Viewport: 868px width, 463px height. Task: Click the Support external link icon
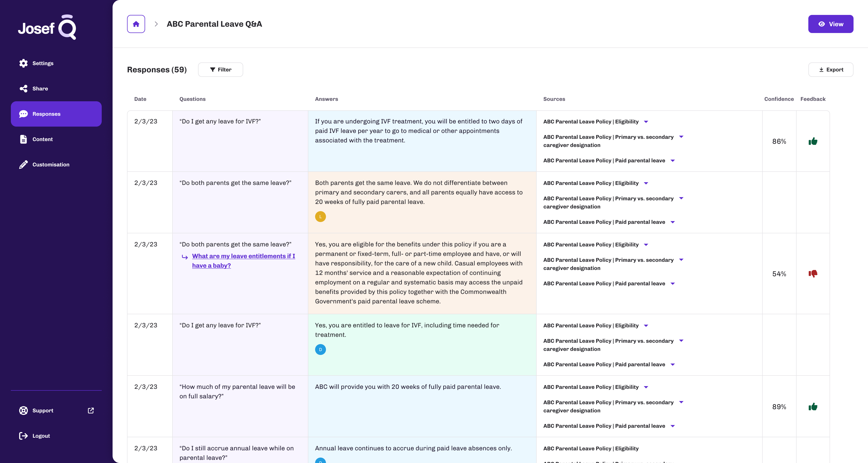pyautogui.click(x=91, y=410)
